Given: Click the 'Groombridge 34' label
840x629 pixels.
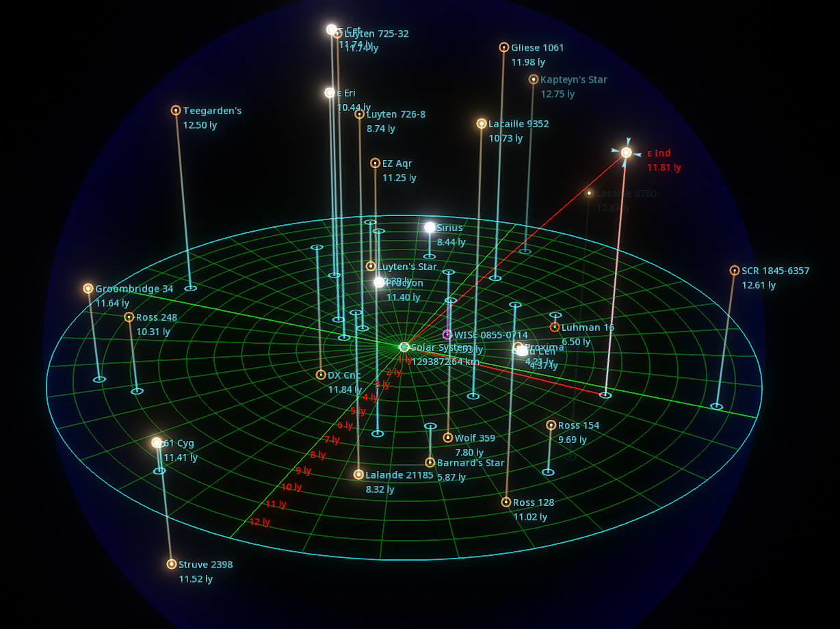Looking at the screenshot, I should point(134,289).
